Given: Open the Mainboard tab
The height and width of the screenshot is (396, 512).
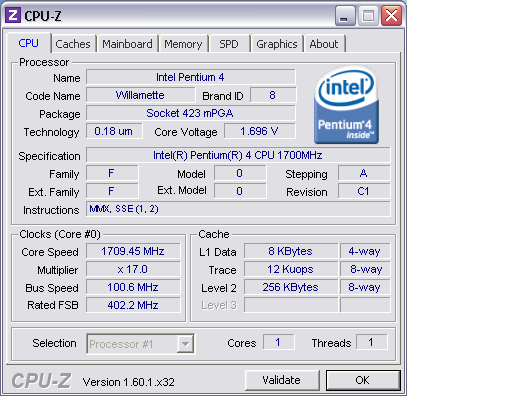Looking at the screenshot, I should point(127,44).
